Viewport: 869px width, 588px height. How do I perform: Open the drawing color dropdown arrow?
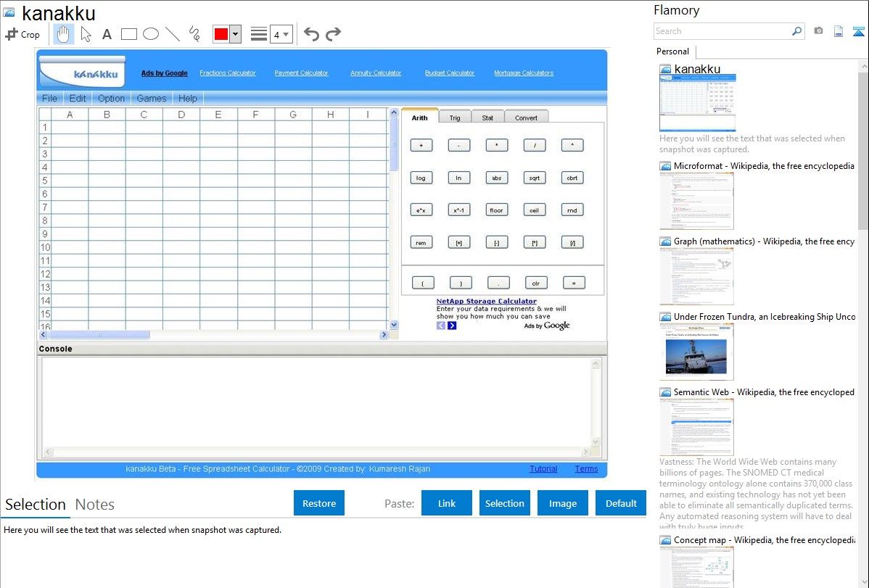pos(236,34)
